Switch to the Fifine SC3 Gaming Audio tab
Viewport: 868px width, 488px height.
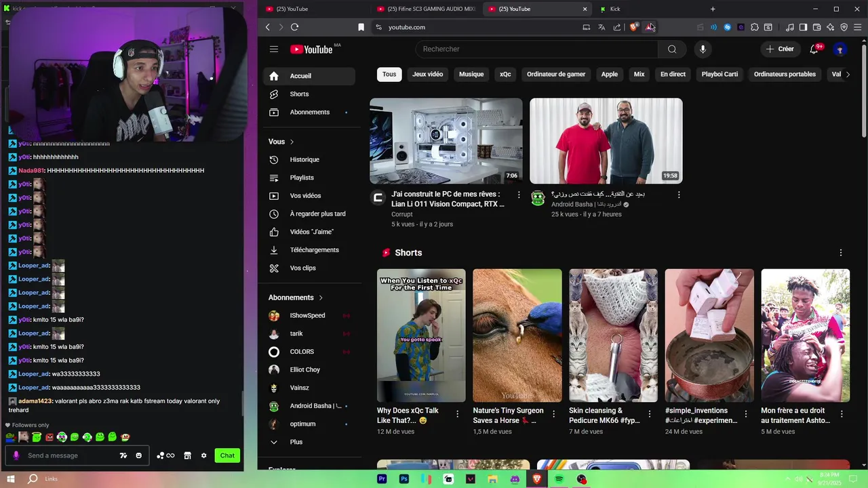(x=426, y=9)
